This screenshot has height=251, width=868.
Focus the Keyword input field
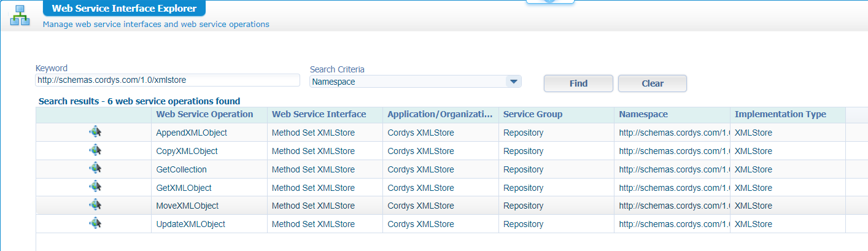pyautogui.click(x=167, y=80)
